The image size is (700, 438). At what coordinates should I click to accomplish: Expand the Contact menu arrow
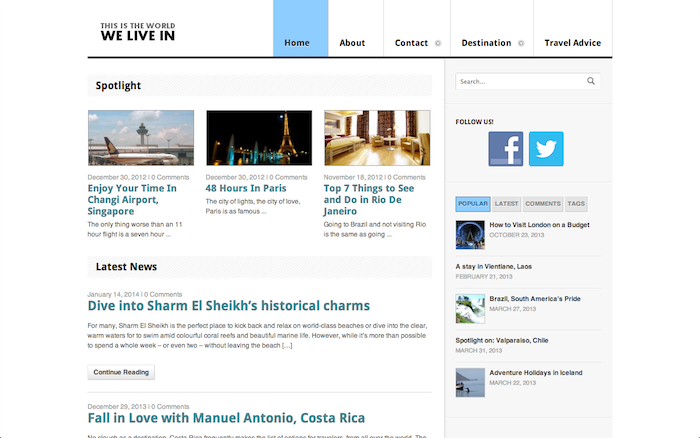[x=438, y=43]
